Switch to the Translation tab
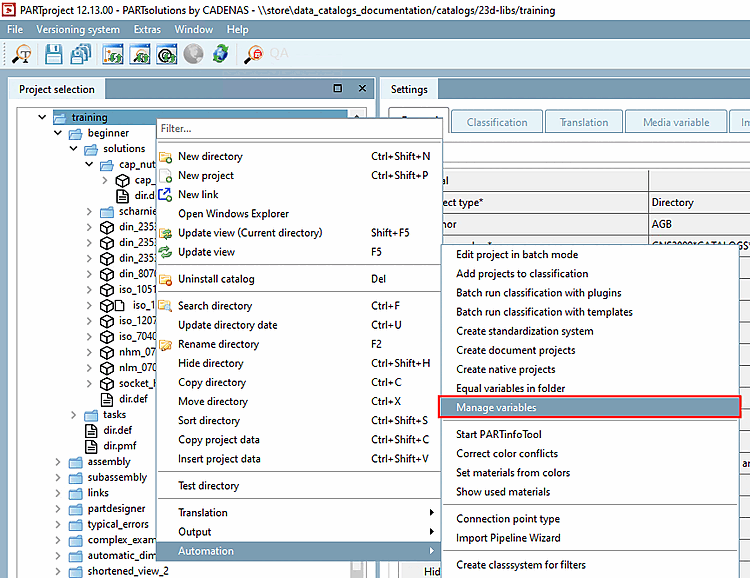The height and width of the screenshot is (578, 750). click(x=584, y=122)
